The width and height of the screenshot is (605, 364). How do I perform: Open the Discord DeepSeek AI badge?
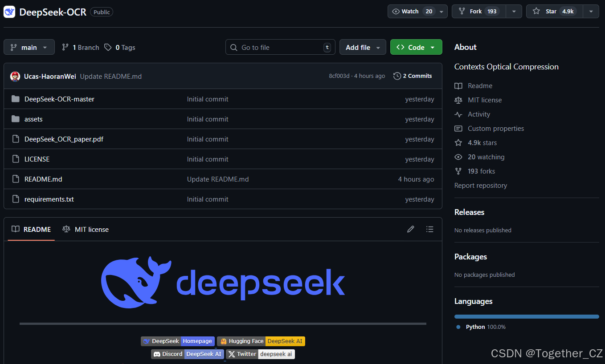click(188, 354)
